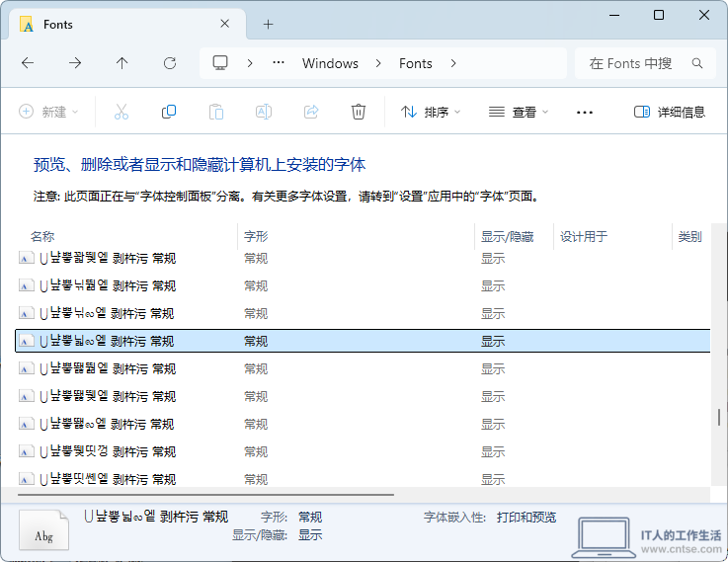Select the first visible font row
728x562 pixels.
(x=363, y=259)
